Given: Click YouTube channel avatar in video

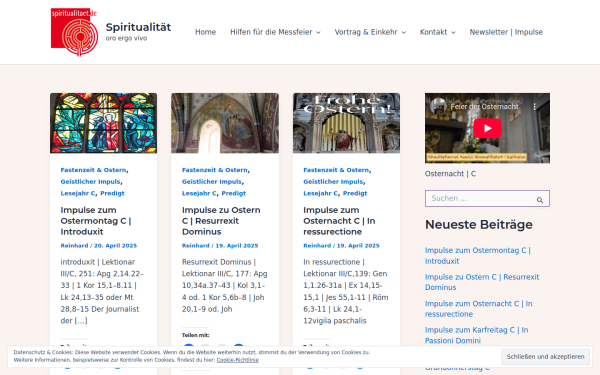Looking at the screenshot, I should point(438,106).
